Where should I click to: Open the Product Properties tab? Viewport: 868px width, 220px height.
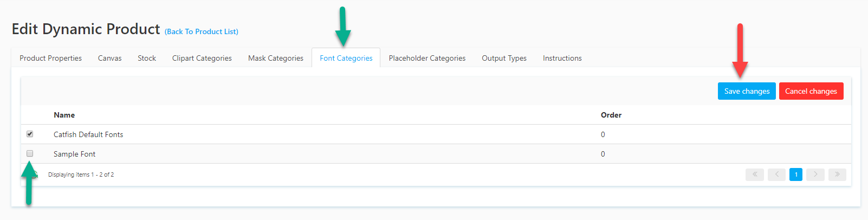click(50, 58)
